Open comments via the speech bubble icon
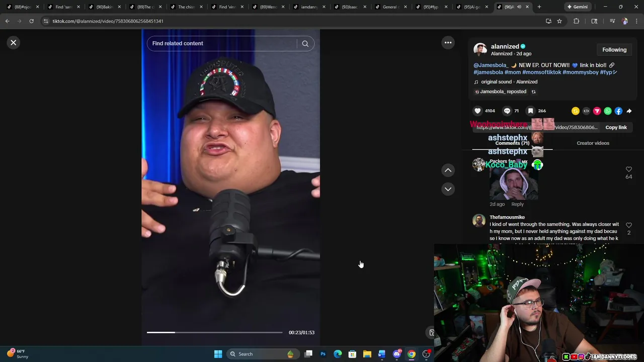 click(x=507, y=111)
